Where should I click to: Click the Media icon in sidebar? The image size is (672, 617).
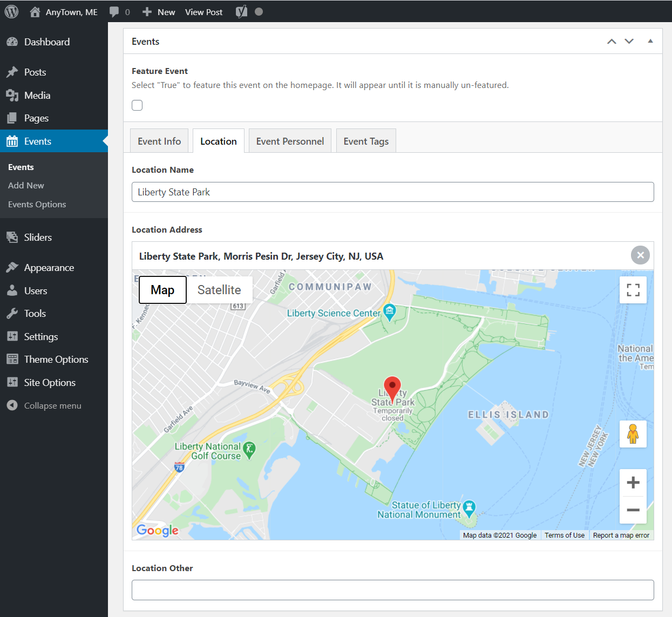tap(12, 95)
